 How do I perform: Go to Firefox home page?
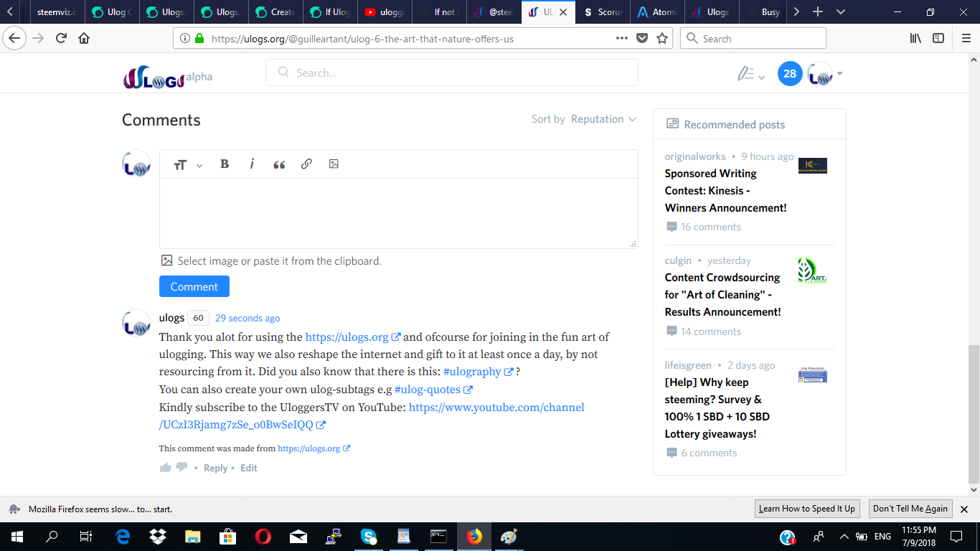pos(84,38)
